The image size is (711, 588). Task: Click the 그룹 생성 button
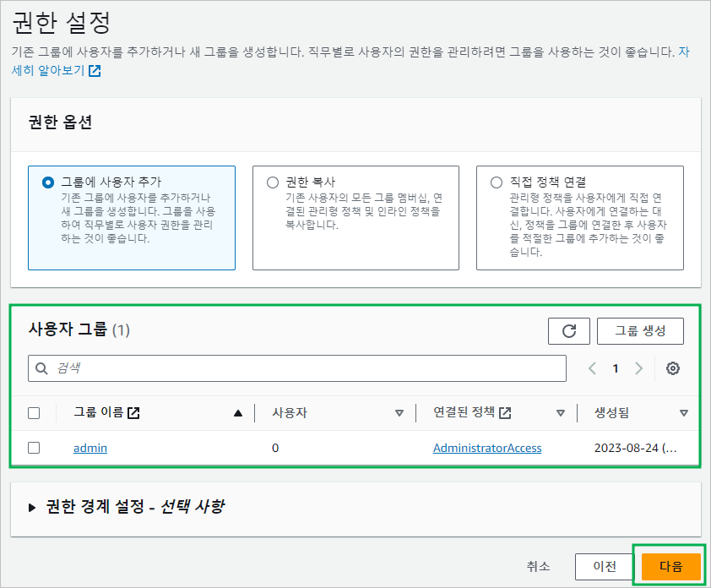point(640,331)
